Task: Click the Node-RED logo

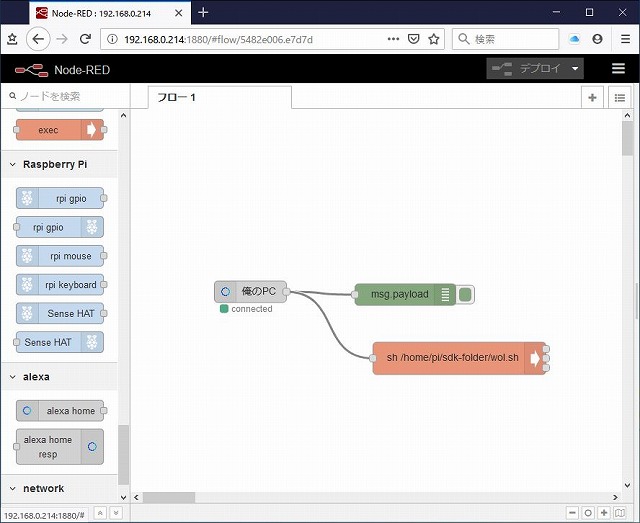Action: [62, 70]
